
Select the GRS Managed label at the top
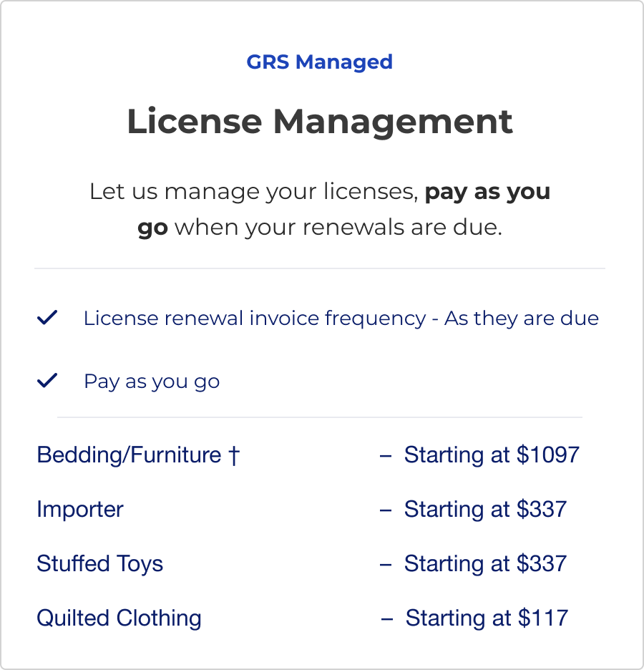click(319, 62)
